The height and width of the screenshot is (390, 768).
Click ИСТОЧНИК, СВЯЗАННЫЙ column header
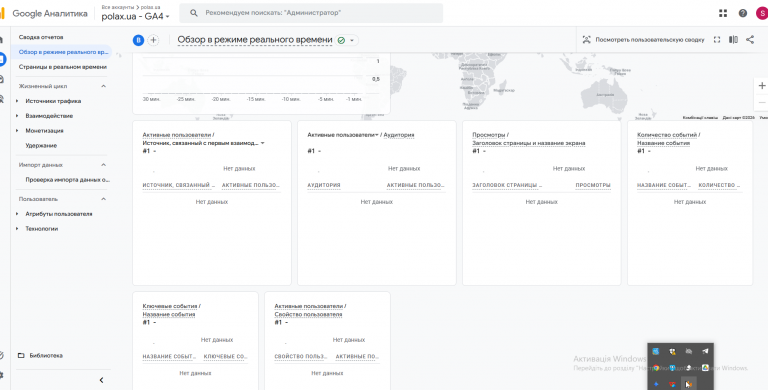[x=178, y=185]
